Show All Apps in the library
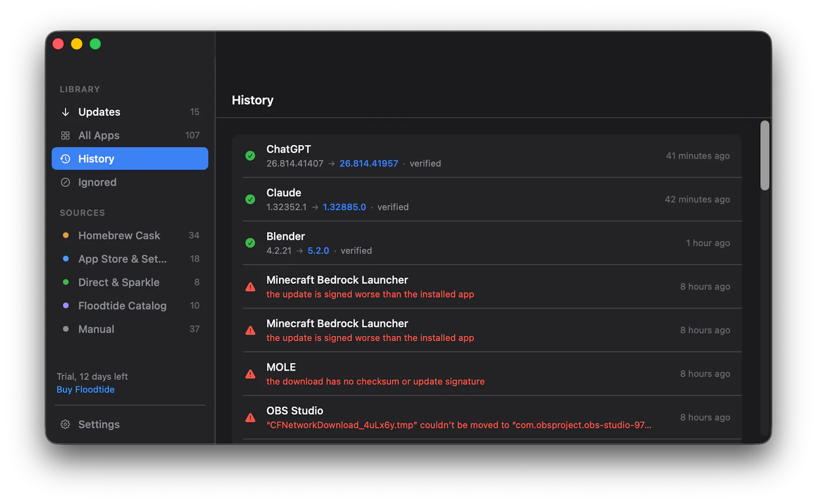The image size is (817, 504). tap(130, 135)
